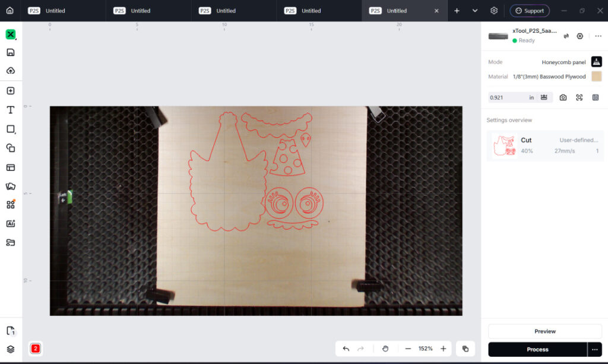Toggle the auto-measure thickness icon
Viewport: 608px width, 364px height.
point(544,97)
